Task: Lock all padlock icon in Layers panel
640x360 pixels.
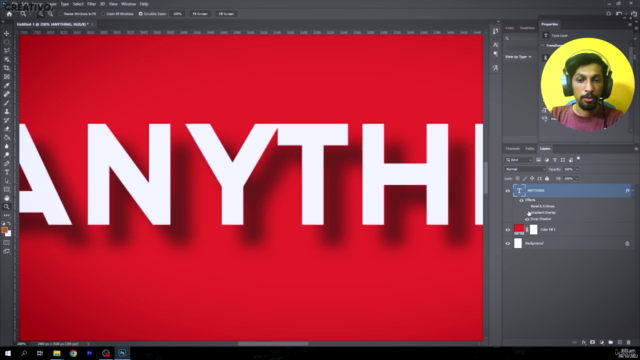Action: click(x=547, y=178)
